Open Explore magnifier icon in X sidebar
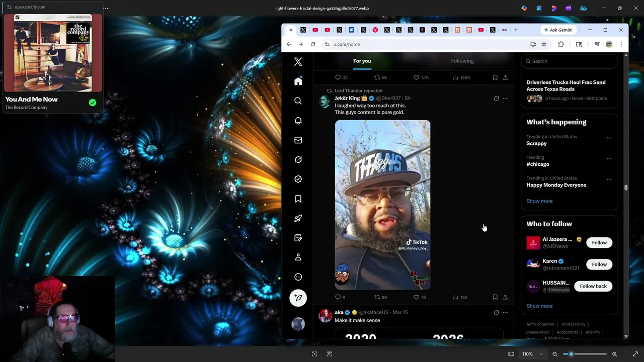644x362 pixels. click(298, 101)
